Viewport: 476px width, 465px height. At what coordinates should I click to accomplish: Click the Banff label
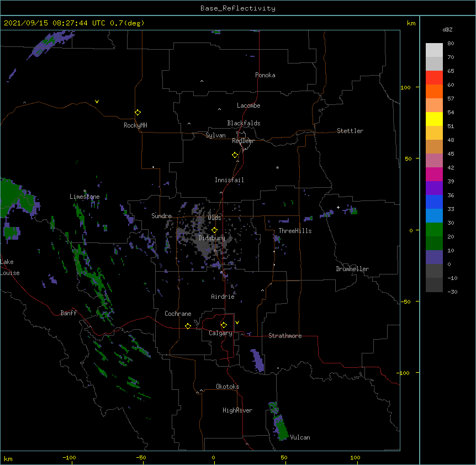[x=68, y=313]
